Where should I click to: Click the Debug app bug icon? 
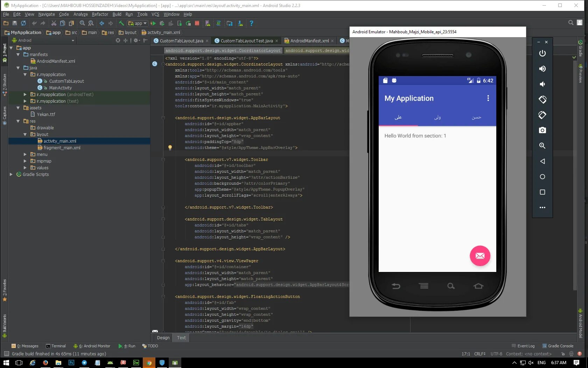point(162,23)
